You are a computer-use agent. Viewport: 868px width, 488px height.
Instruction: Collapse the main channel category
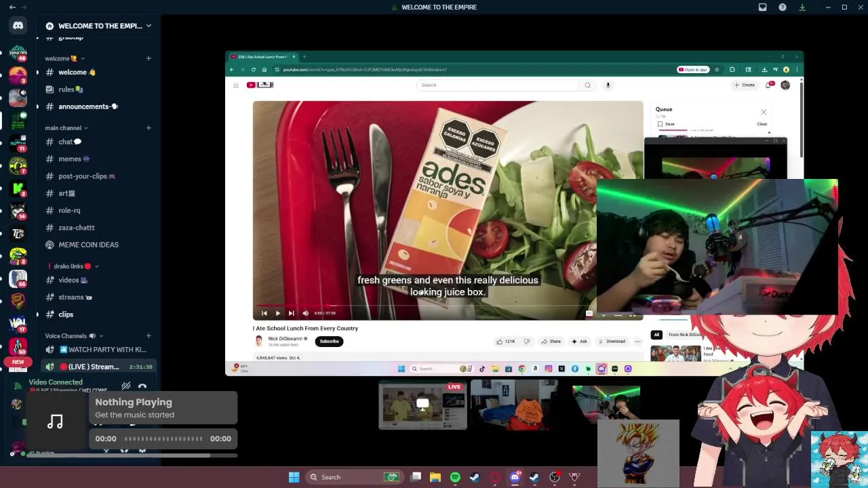point(66,128)
